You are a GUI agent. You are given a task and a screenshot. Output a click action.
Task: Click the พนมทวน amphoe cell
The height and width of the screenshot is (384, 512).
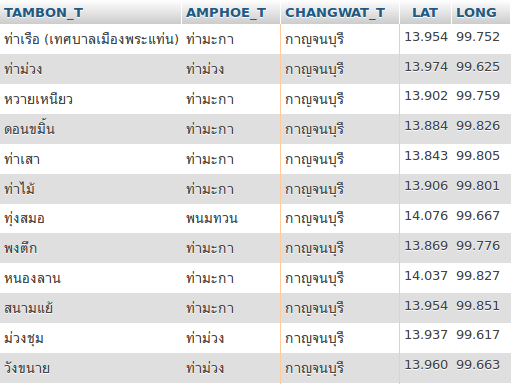point(212,219)
